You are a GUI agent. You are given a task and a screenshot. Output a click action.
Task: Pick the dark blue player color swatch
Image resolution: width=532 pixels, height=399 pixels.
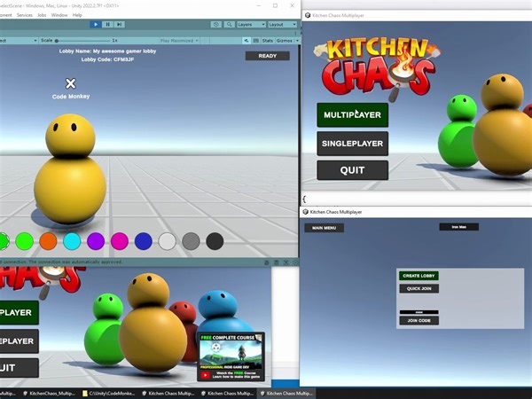point(143,241)
